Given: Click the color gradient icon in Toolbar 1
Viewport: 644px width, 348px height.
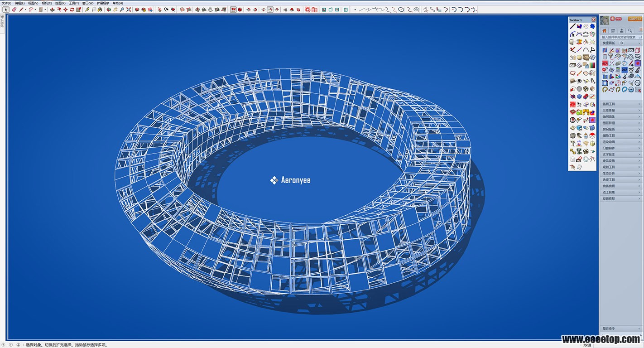Looking at the screenshot, I should 592,65.
